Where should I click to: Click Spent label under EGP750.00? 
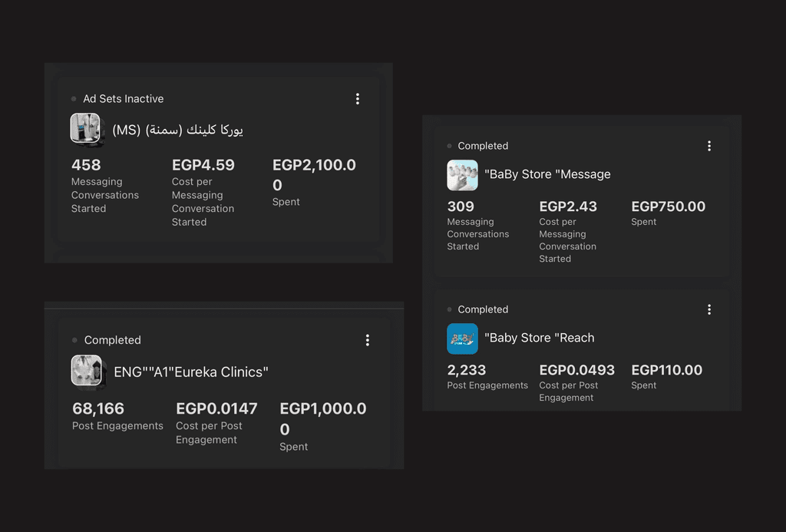pyautogui.click(x=644, y=222)
